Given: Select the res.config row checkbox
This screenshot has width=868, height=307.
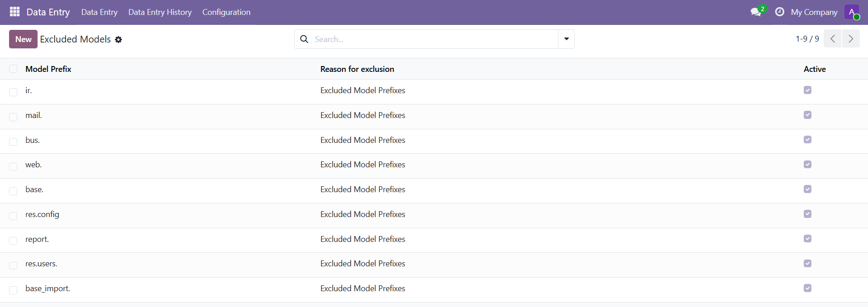Looking at the screenshot, I should pyautogui.click(x=13, y=216).
